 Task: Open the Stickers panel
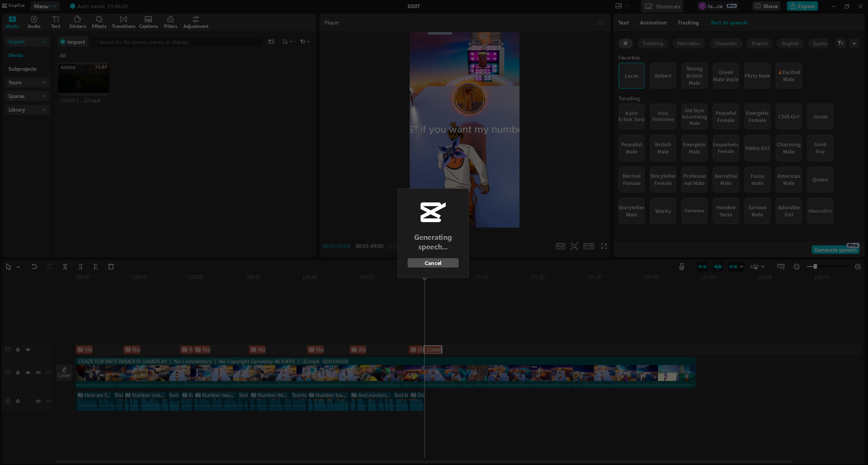click(77, 22)
